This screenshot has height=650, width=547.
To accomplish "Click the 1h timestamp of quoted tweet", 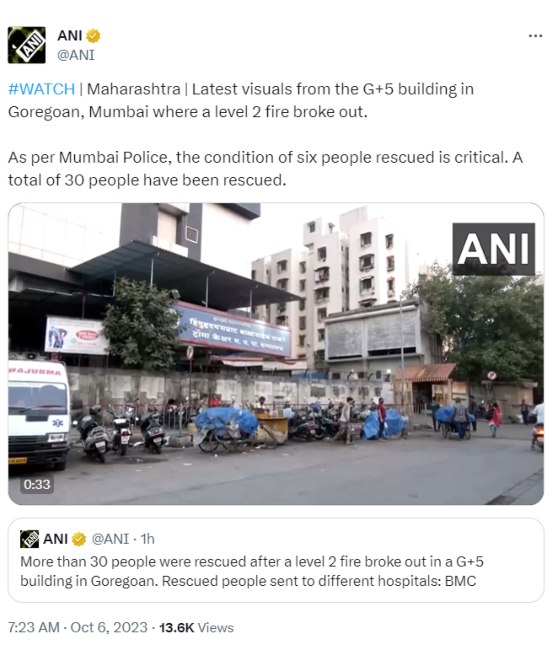I will tap(148, 539).
